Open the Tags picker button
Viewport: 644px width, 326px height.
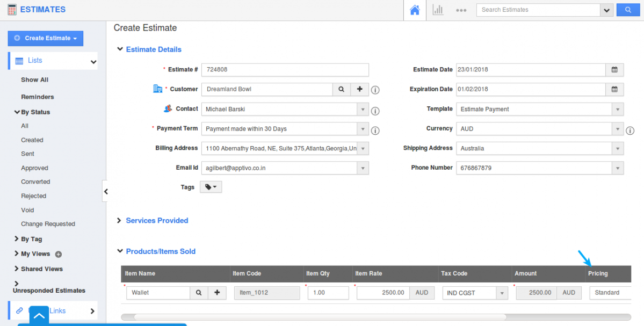click(211, 187)
